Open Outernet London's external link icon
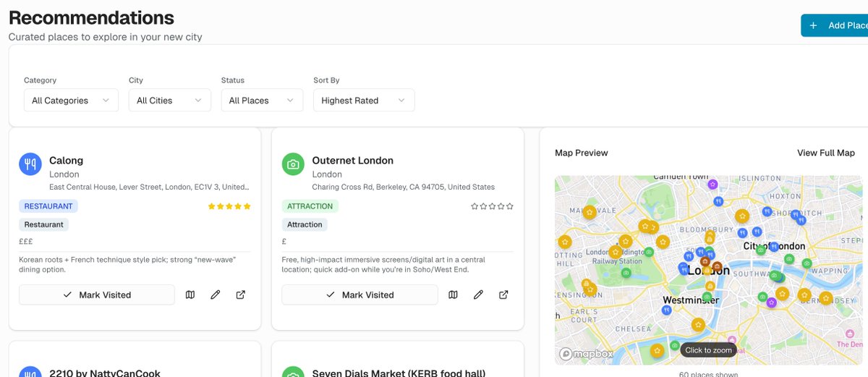 [503, 295]
